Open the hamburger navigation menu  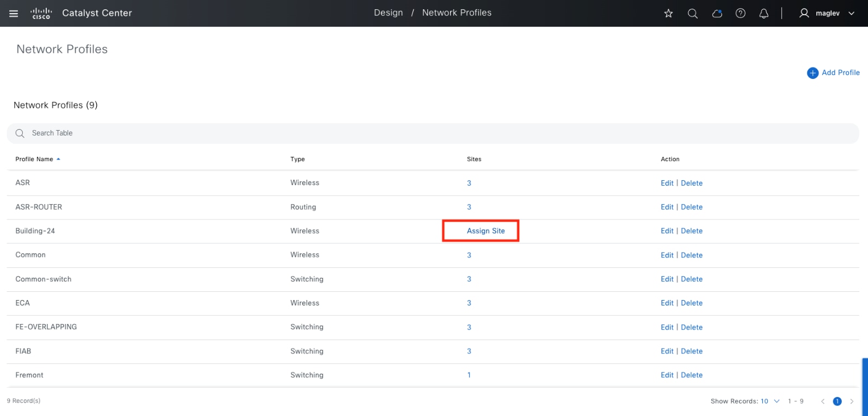pos(14,14)
